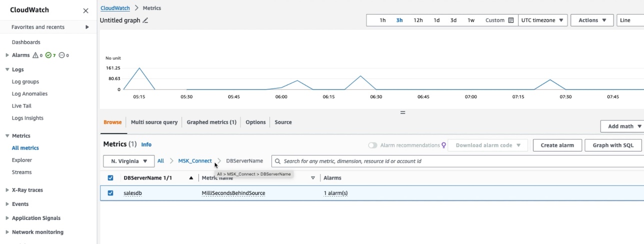Uncheck the salesdb row checkbox
The width and height of the screenshot is (644, 244).
click(110, 193)
